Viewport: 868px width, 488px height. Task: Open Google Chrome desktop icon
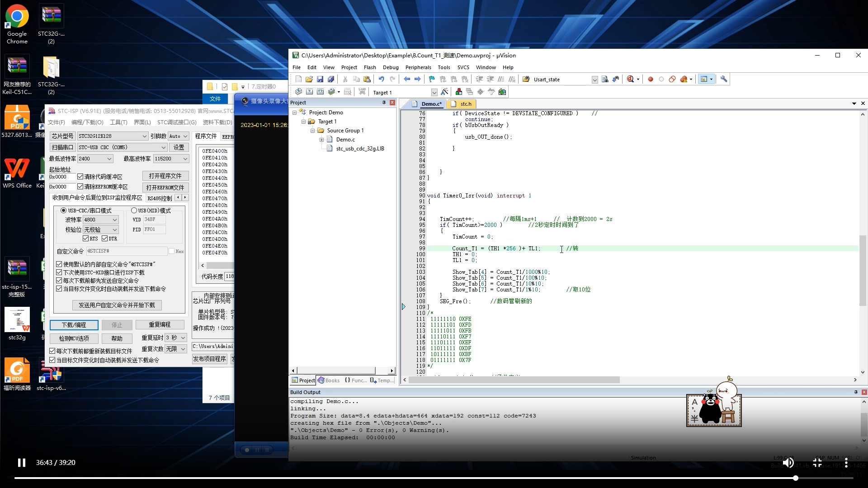click(17, 24)
